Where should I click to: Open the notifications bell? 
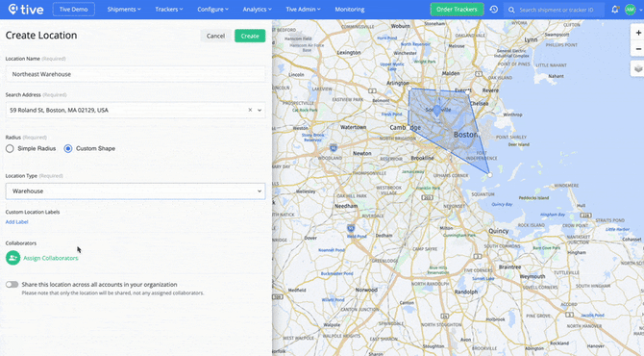click(615, 9)
